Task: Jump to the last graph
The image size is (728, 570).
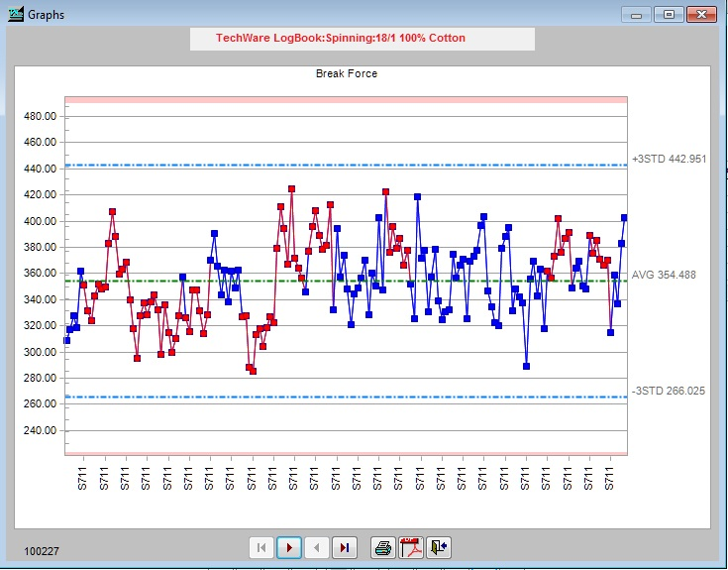Action: [345, 548]
